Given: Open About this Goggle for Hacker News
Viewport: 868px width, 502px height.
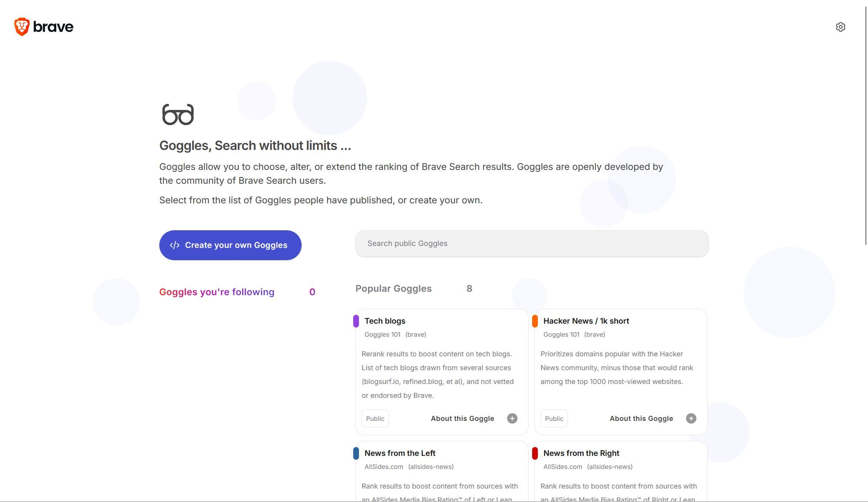Looking at the screenshot, I should 641,418.
